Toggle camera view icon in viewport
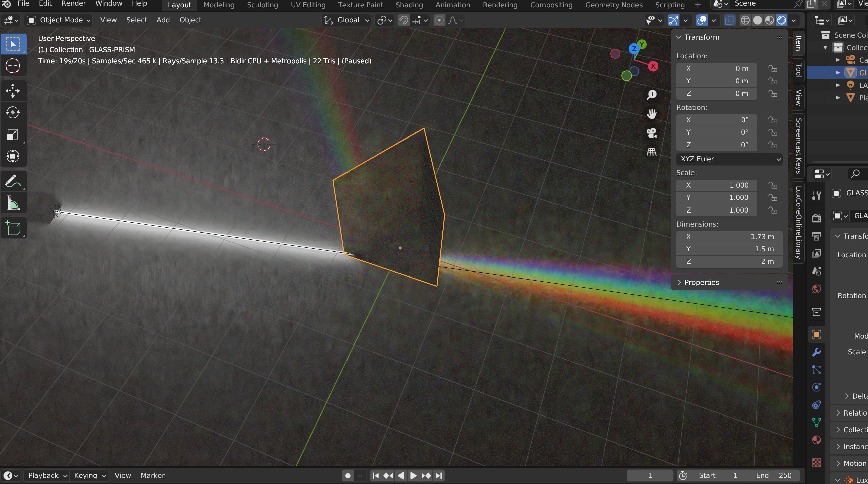 coord(651,133)
